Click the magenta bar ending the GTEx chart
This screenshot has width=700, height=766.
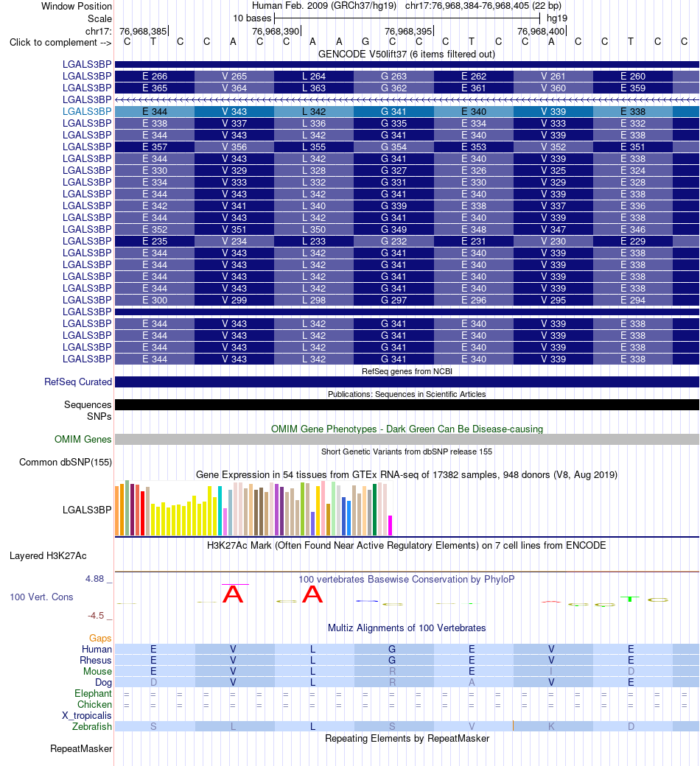[390, 526]
